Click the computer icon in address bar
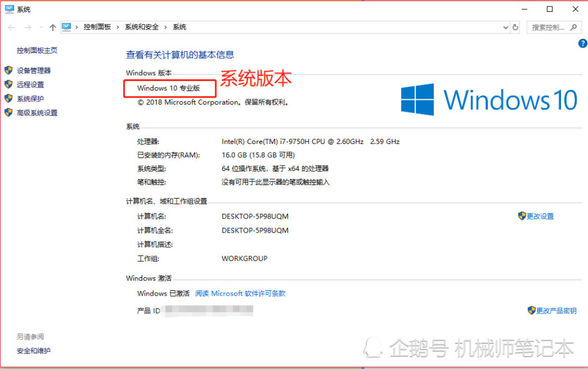This screenshot has width=588, height=369. pyautogui.click(x=67, y=27)
